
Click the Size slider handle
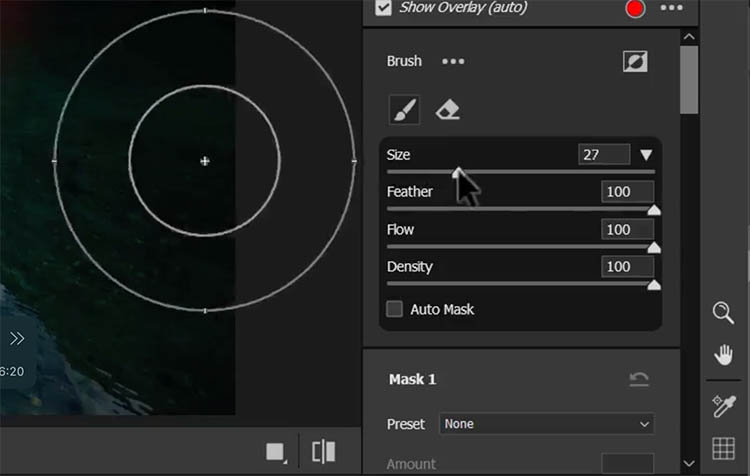(x=458, y=172)
